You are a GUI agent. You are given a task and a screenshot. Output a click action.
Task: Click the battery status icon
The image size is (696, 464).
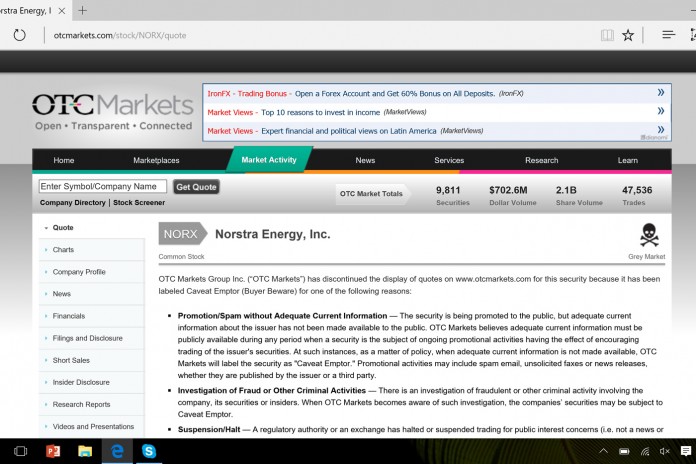coord(624,452)
